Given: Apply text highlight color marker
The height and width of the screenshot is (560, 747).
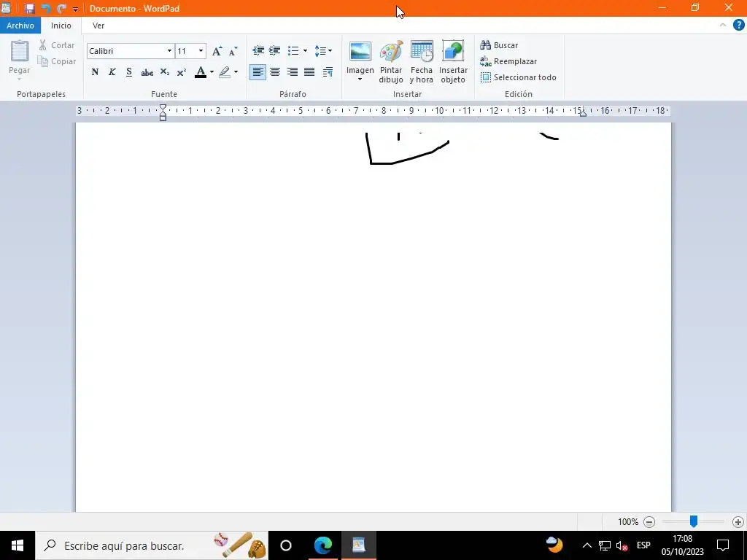Looking at the screenshot, I should click(x=225, y=72).
